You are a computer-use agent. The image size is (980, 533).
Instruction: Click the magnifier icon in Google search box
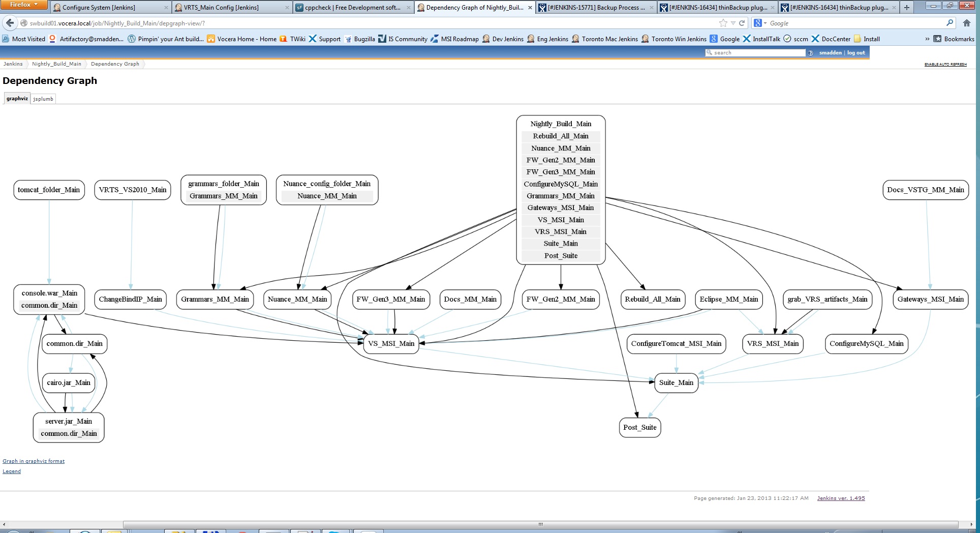(x=950, y=23)
